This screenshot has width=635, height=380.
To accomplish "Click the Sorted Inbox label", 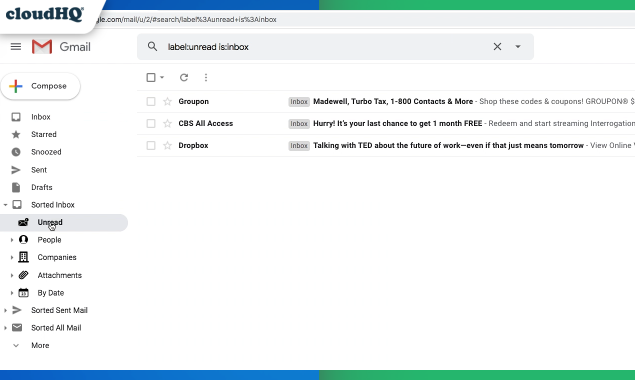I will pyautogui.click(x=53, y=205).
